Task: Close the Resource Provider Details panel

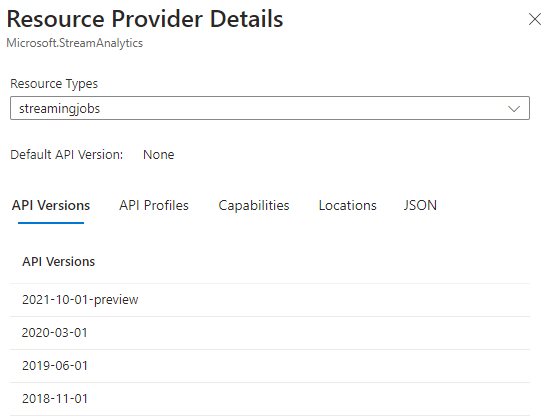Action: pyautogui.click(x=535, y=19)
